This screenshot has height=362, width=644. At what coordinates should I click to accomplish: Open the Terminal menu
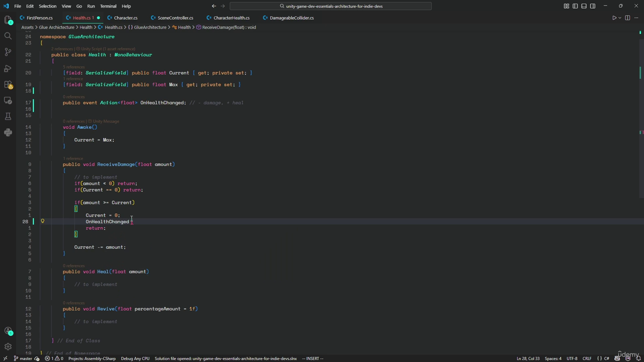click(108, 6)
